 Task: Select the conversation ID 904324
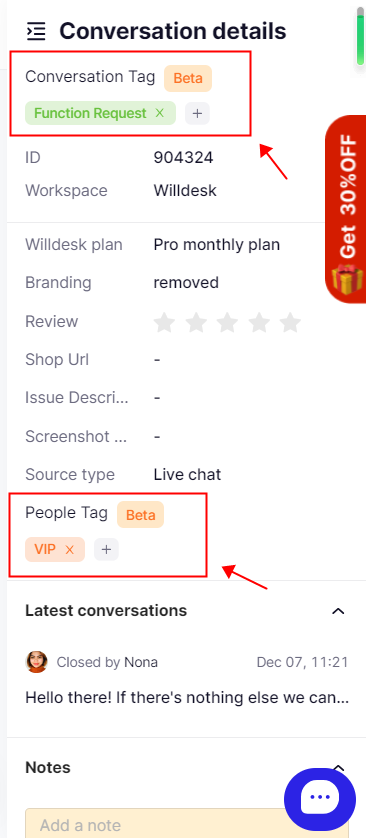tap(183, 158)
